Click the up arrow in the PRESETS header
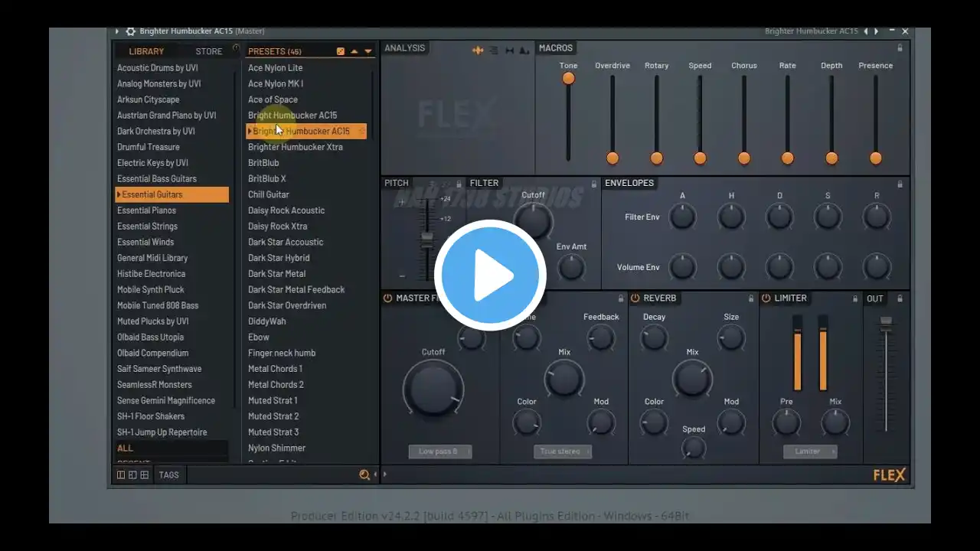 (354, 51)
